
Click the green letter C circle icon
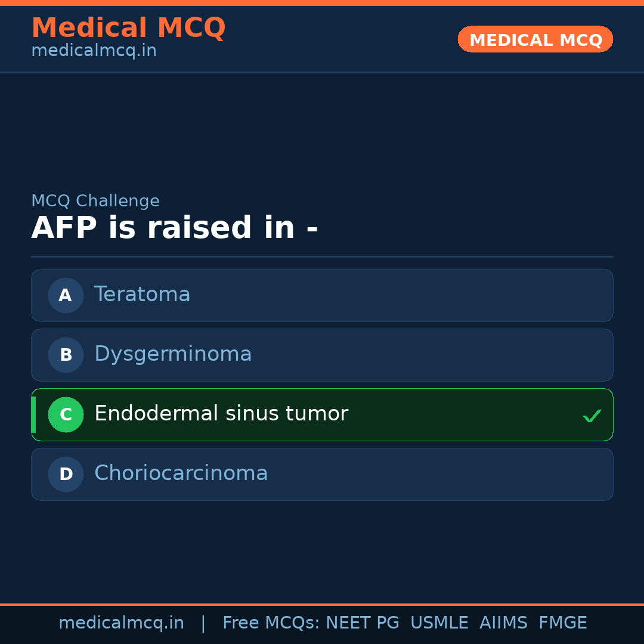pyautogui.click(x=66, y=414)
